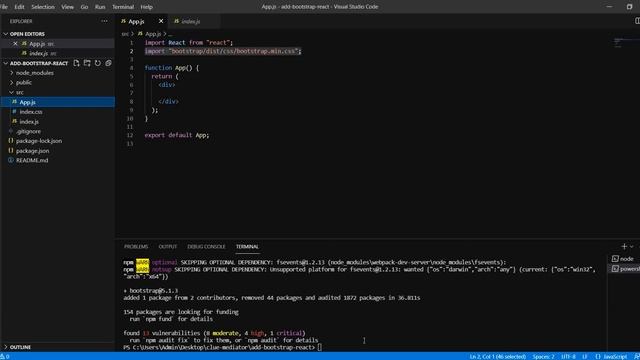Open index.js in the src folder
This screenshot has height=360, width=640.
(x=29, y=122)
